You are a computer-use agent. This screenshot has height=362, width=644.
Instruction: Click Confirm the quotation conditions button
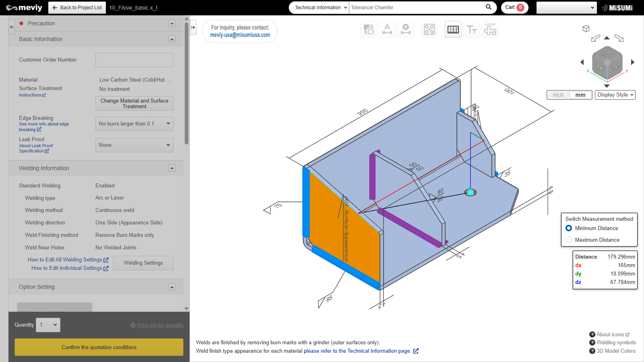coord(99,347)
